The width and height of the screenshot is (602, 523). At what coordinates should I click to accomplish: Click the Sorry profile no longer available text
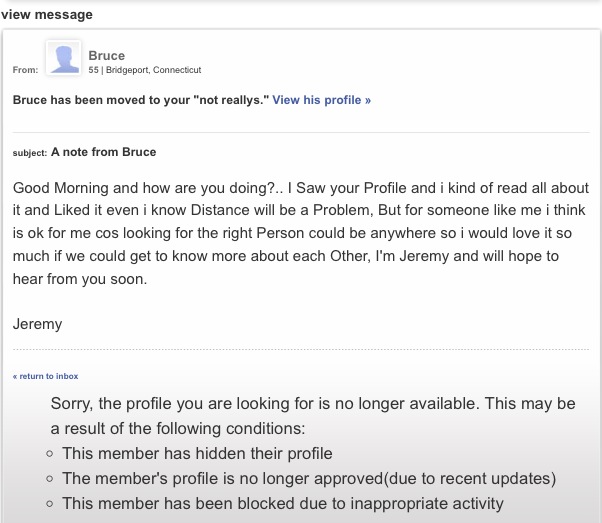(312, 416)
